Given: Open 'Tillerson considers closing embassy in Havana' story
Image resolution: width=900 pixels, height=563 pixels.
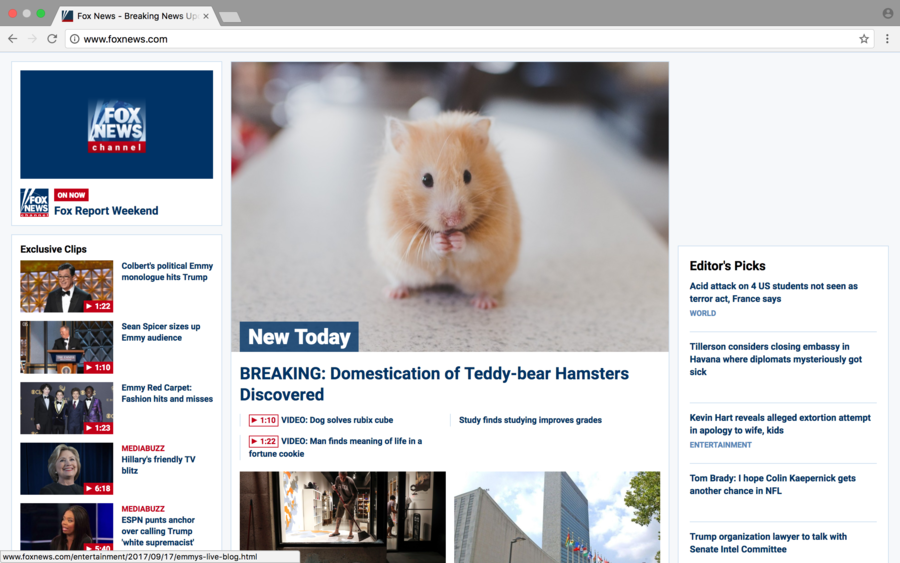Looking at the screenshot, I should click(x=775, y=359).
